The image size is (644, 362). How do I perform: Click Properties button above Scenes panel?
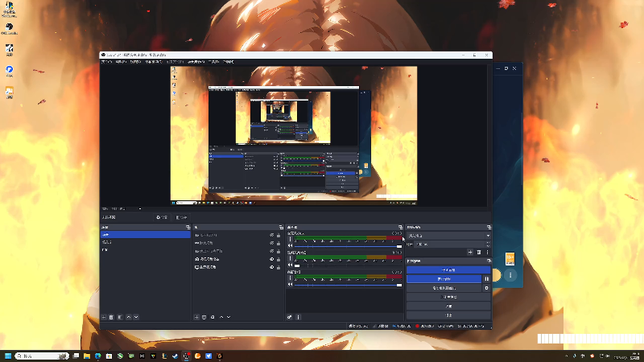pyautogui.click(x=162, y=217)
